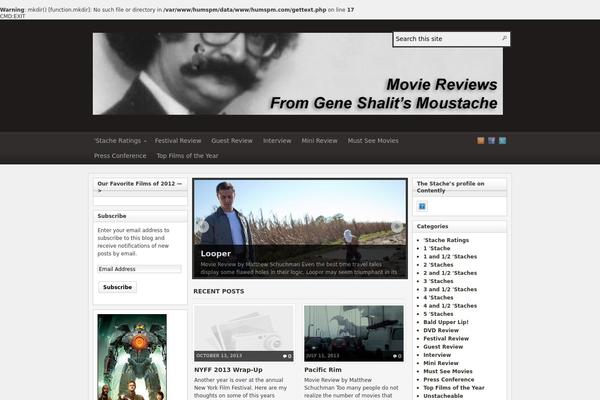Open the RSS feed icon
The height and width of the screenshot is (400, 600).
pyautogui.click(x=481, y=140)
